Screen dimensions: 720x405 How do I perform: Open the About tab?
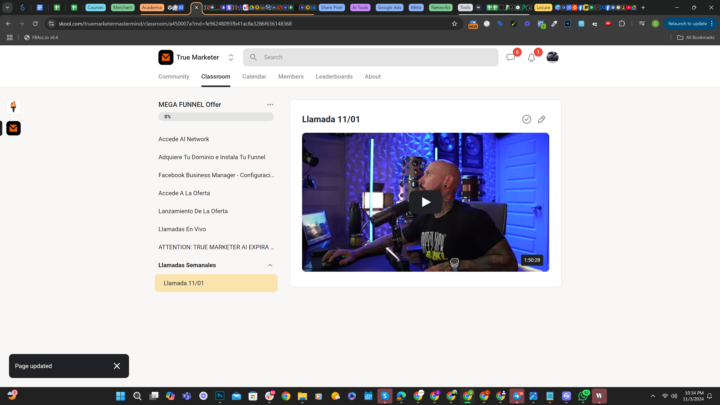click(372, 77)
